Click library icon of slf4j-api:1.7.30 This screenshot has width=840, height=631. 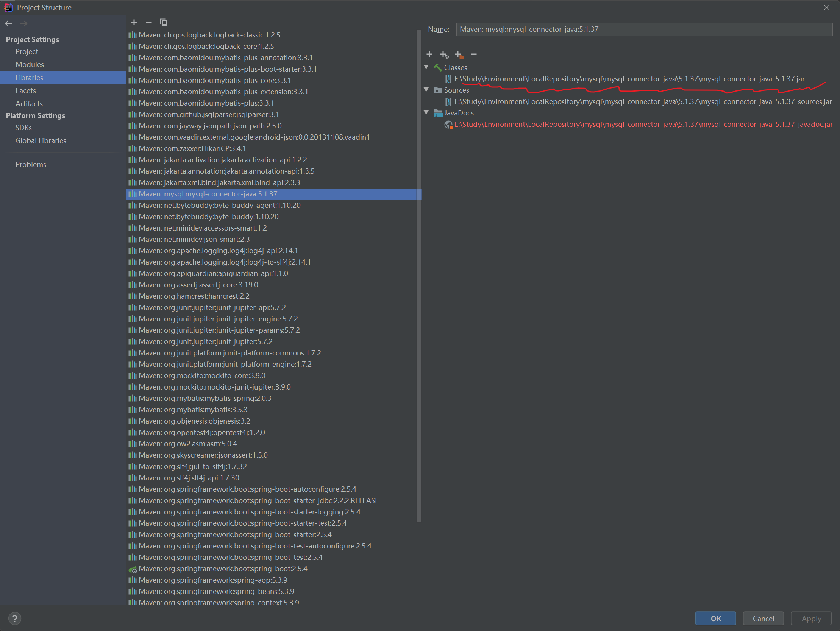(x=133, y=478)
